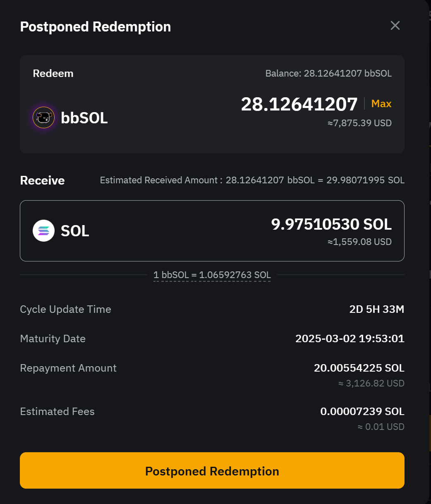Click the Repayment Amount label
The width and height of the screenshot is (431, 504).
pos(68,368)
